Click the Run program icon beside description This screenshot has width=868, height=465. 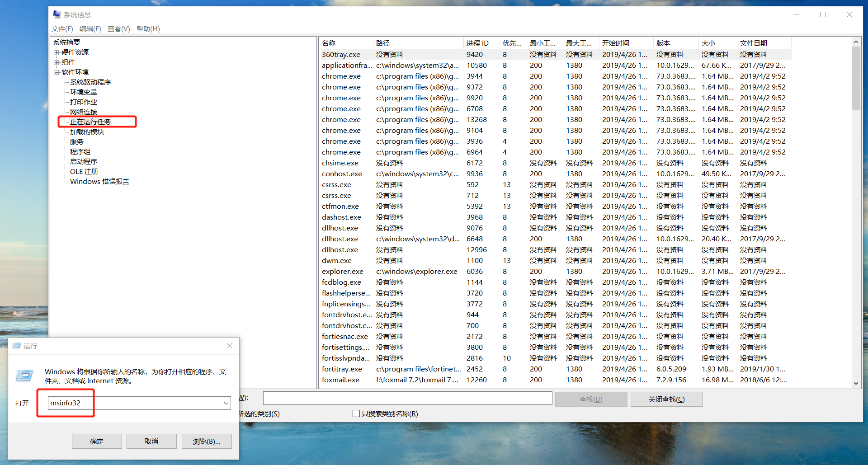coord(24,376)
